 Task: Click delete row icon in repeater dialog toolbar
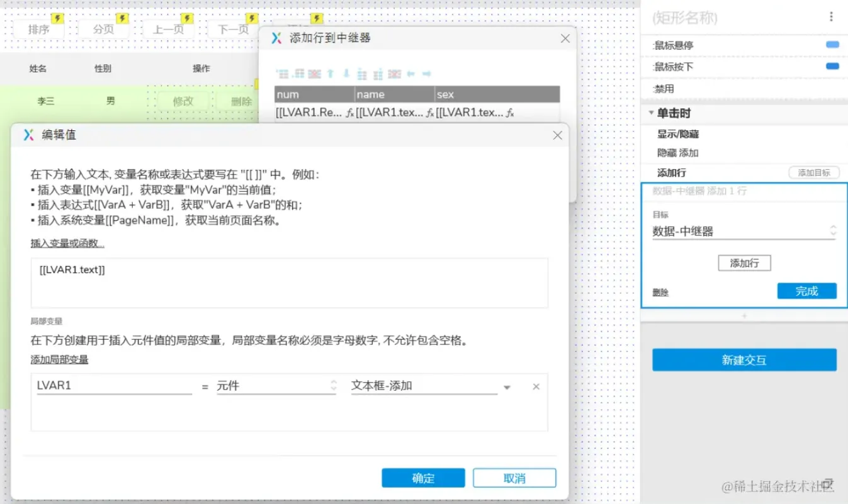315,74
